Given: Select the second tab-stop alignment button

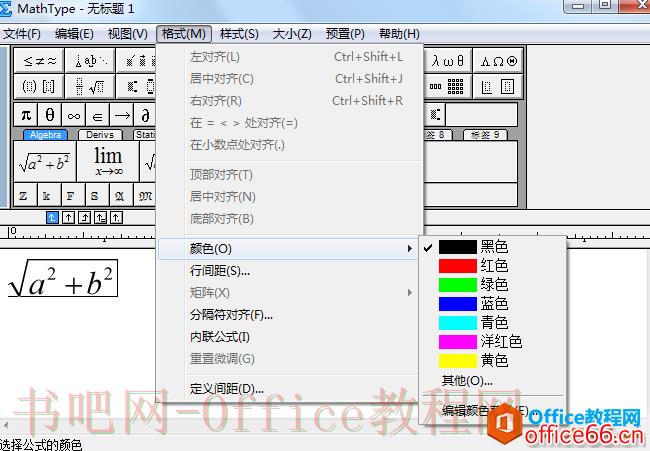Looking at the screenshot, I should tap(68, 217).
